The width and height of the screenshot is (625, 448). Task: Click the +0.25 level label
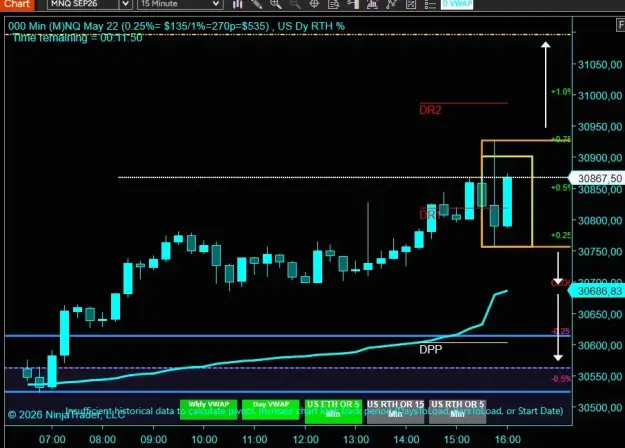point(561,236)
